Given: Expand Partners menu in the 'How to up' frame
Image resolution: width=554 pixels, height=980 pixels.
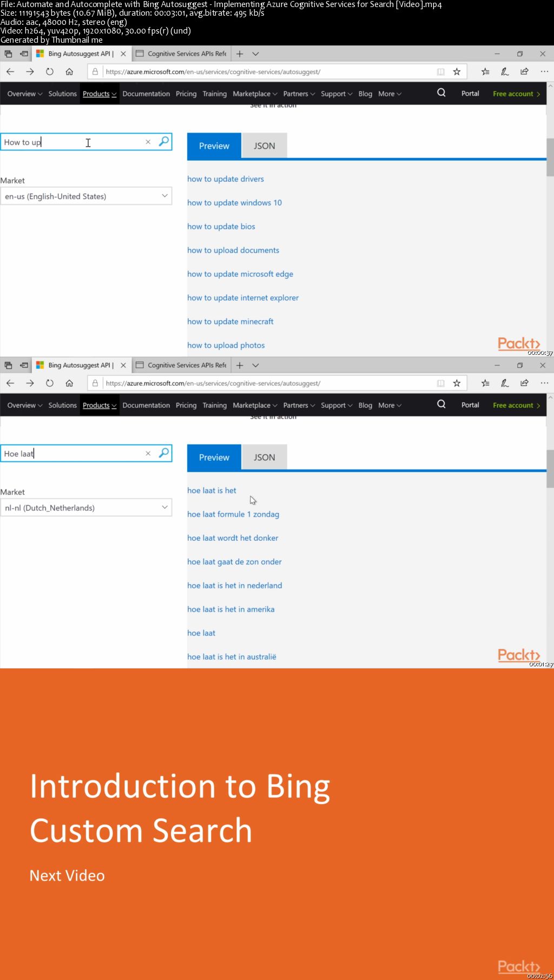Looking at the screenshot, I should coord(299,94).
